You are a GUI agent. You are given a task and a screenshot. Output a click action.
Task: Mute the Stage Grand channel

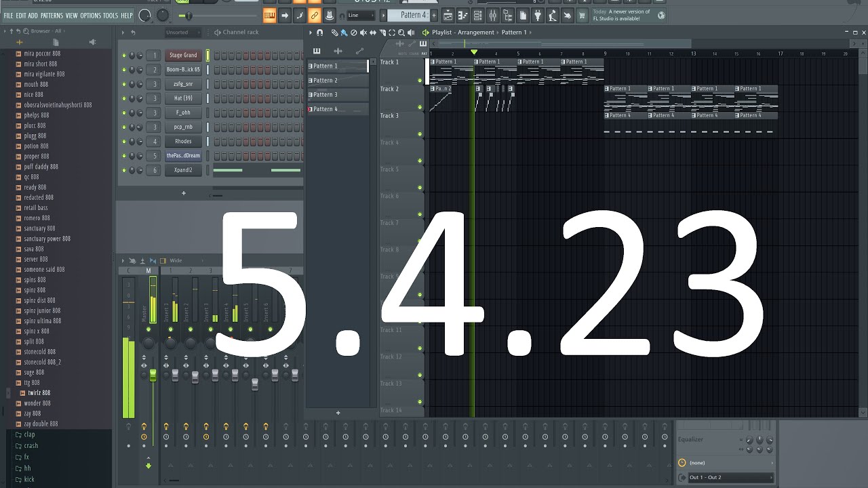tap(123, 56)
